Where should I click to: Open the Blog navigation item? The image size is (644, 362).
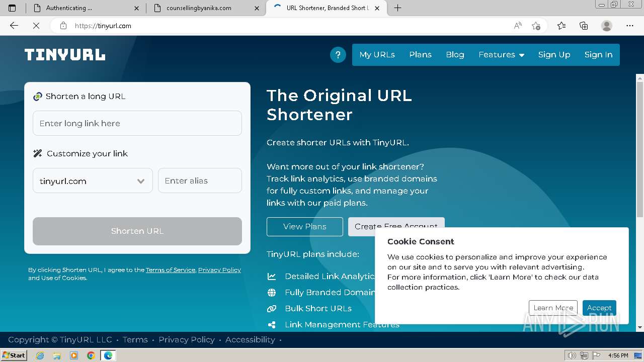(455, 55)
